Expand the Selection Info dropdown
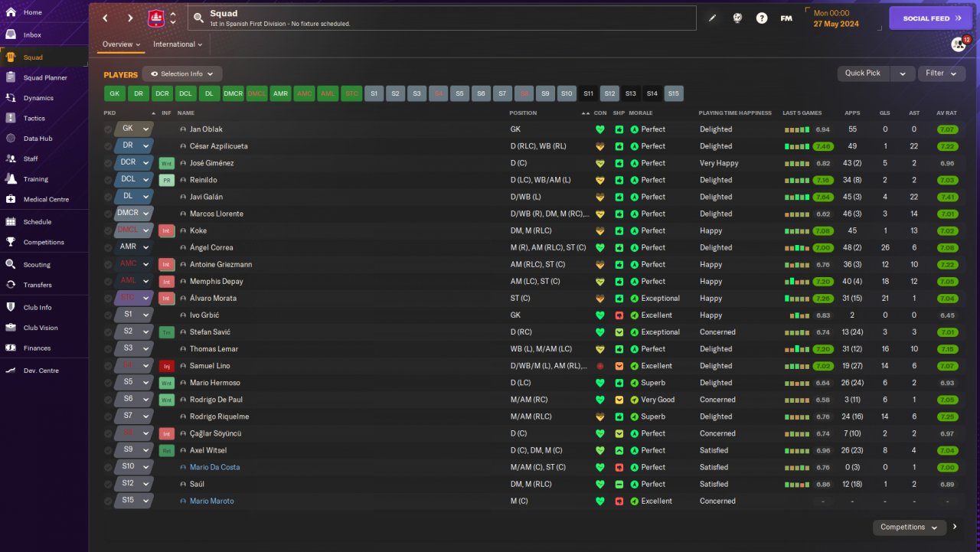980x552 pixels. (182, 73)
